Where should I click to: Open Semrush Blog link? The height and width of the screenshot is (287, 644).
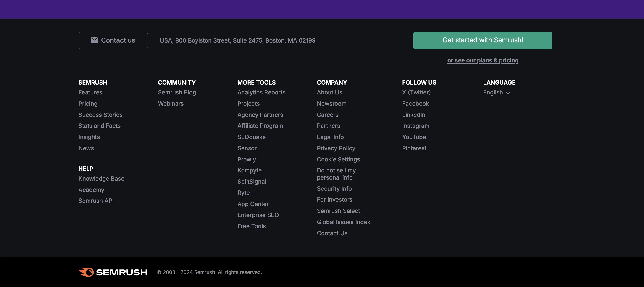tap(177, 92)
